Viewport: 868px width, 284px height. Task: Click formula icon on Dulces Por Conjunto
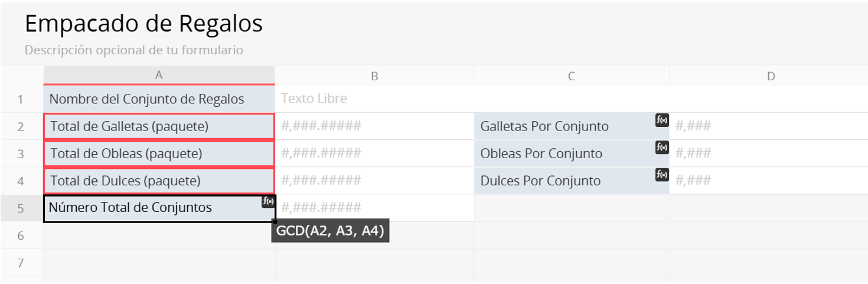tap(662, 175)
